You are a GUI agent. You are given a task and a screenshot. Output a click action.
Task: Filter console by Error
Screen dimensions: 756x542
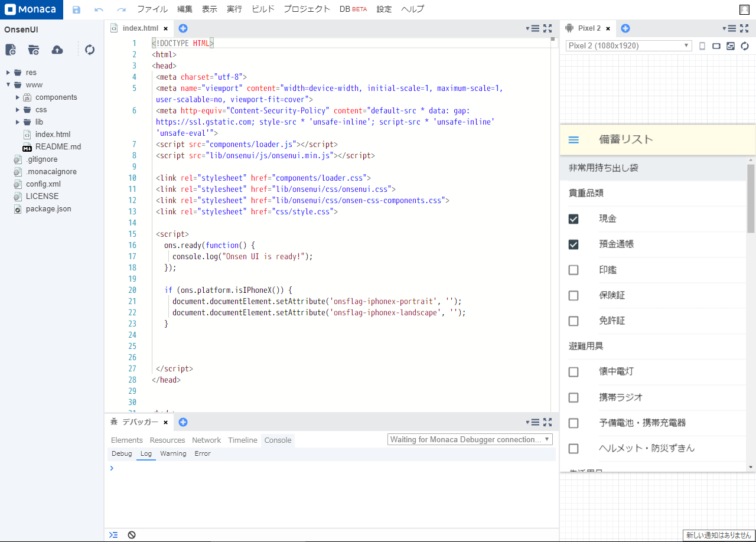point(203,454)
